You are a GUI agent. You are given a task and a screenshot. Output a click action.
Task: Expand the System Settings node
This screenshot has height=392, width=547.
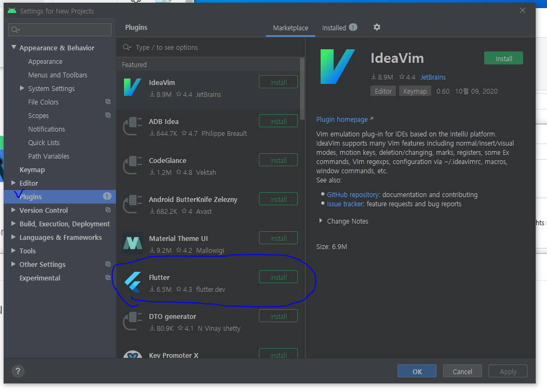point(22,88)
